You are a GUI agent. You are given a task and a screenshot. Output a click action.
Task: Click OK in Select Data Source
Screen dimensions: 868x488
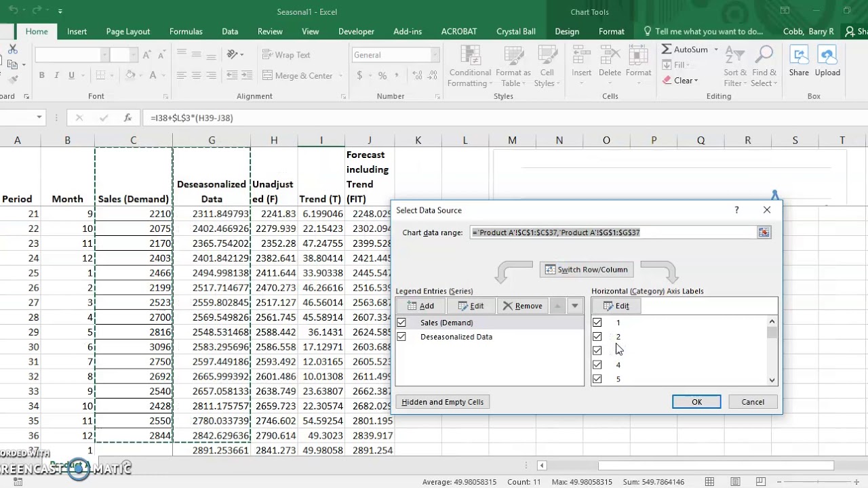coord(696,402)
